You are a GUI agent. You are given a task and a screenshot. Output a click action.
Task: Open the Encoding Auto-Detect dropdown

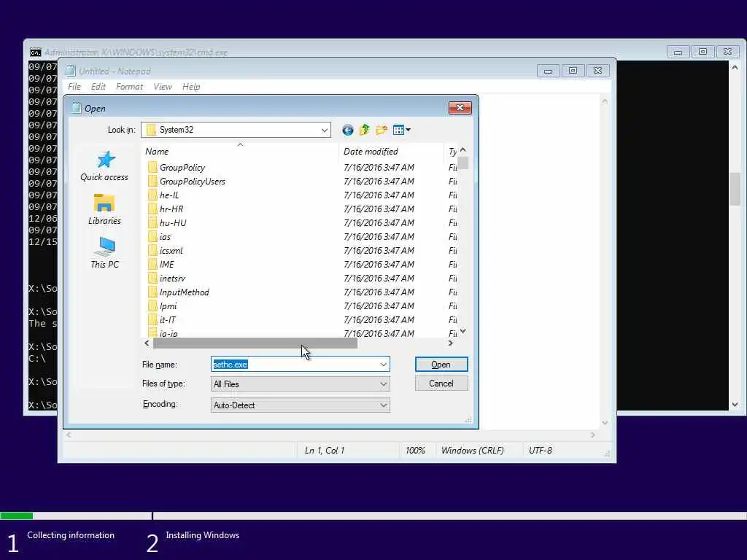(300, 405)
